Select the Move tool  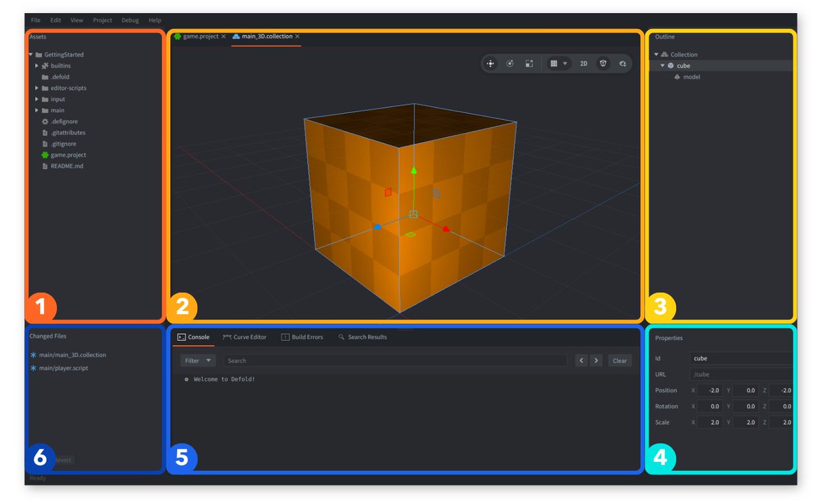491,63
